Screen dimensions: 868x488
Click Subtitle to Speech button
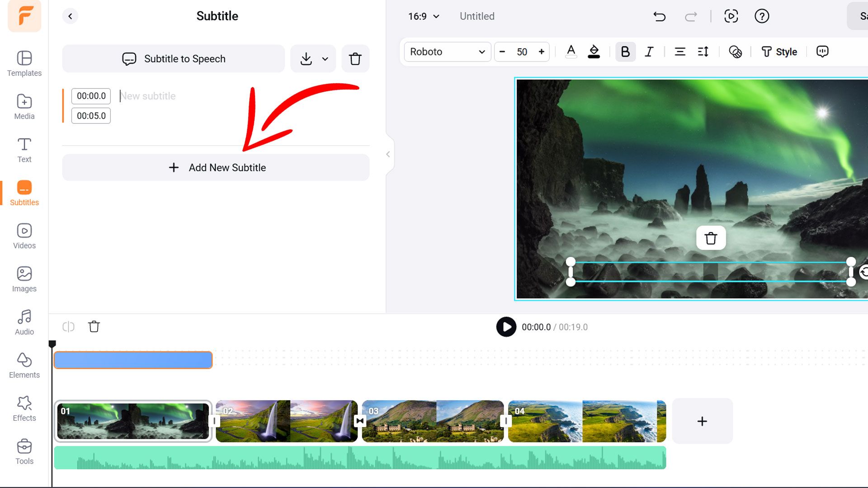[174, 59]
